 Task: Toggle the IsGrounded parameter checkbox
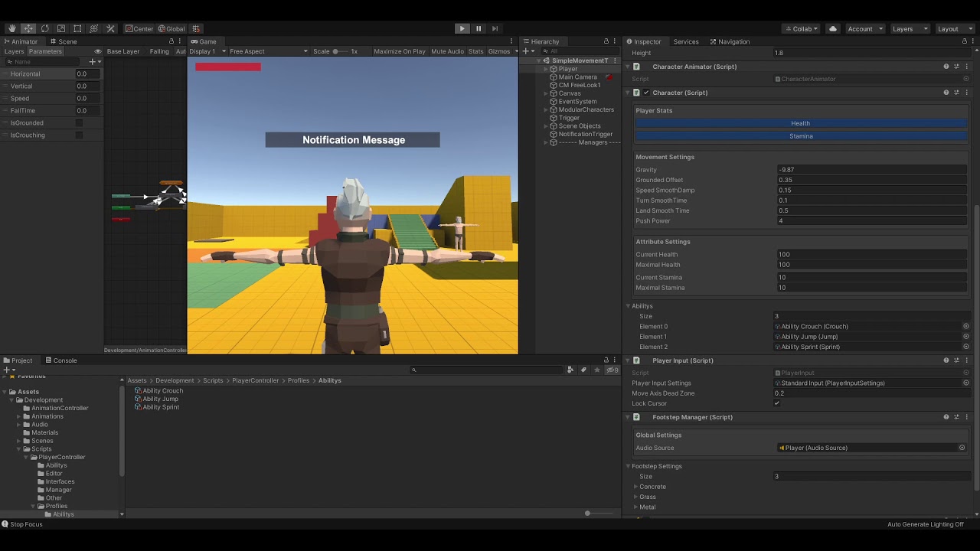pyautogui.click(x=79, y=122)
